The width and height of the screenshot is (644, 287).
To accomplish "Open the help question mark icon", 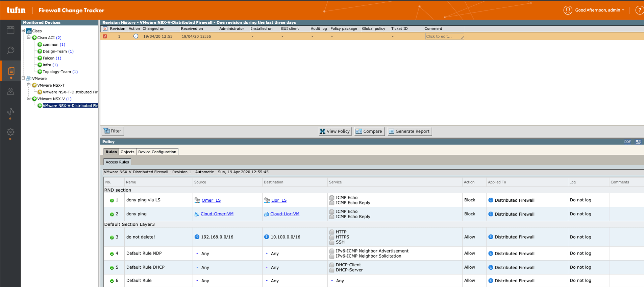I will [639, 10].
